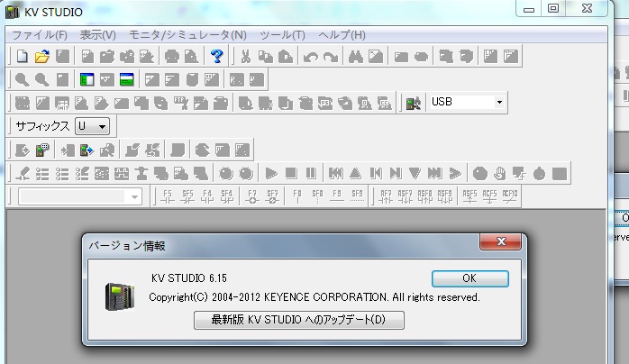Viewport: 629px width, 364px height.
Task: Click the PLC communication settings icon beside USB
Action: point(414,103)
